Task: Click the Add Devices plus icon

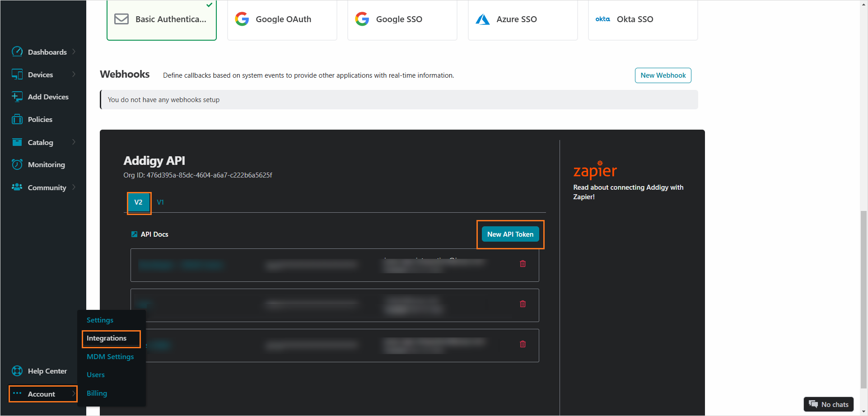Action: coord(17,97)
